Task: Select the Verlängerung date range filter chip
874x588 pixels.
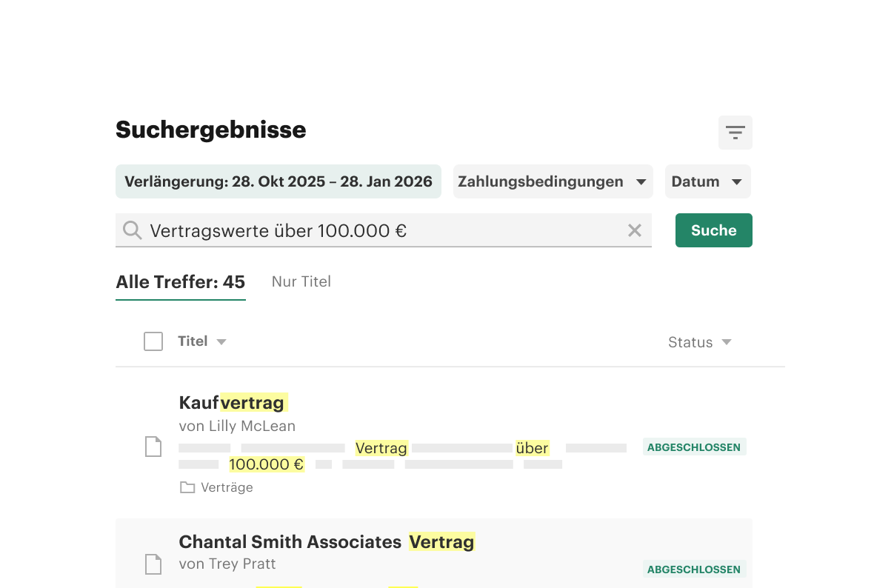Action: coord(278,181)
